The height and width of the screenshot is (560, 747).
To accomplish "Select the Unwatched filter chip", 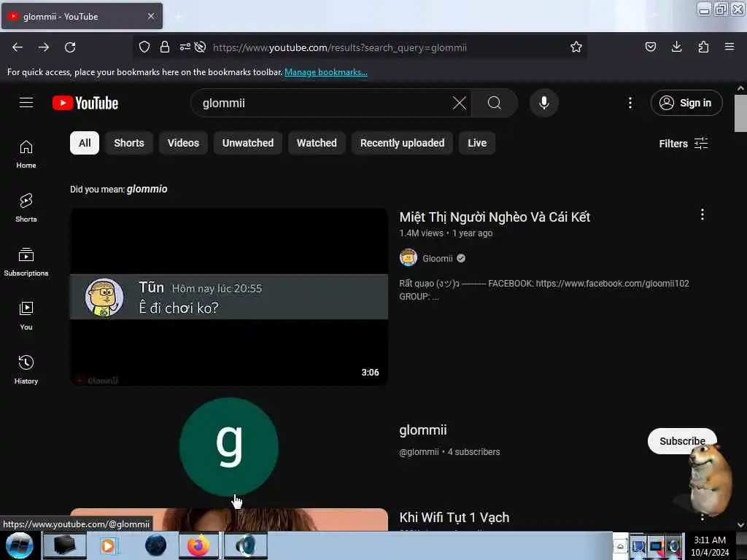I will [x=248, y=143].
